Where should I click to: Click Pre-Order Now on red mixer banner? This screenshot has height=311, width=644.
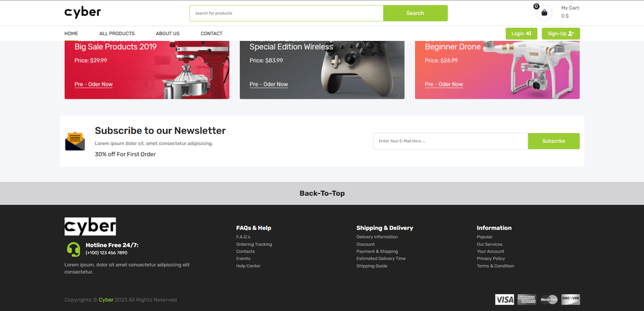point(94,85)
